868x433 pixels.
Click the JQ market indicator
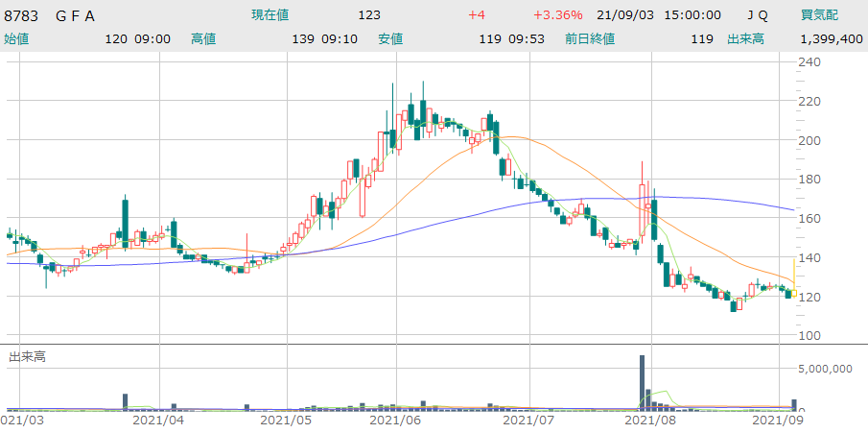758,15
